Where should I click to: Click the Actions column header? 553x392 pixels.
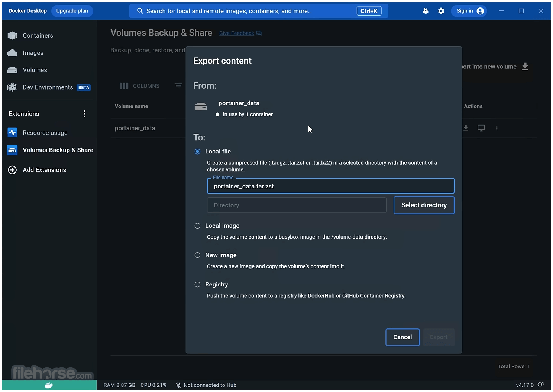point(473,106)
